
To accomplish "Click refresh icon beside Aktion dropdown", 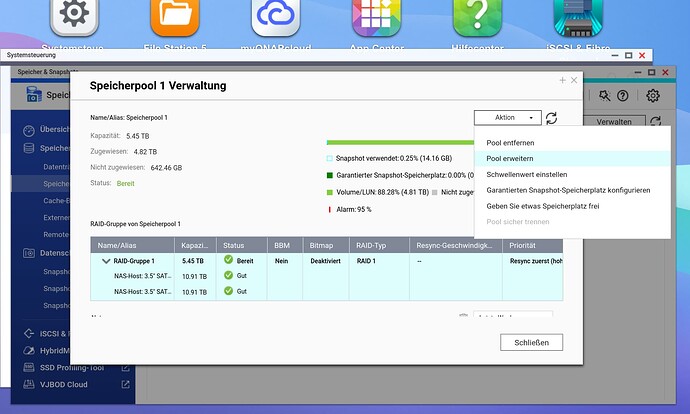I will 552,118.
